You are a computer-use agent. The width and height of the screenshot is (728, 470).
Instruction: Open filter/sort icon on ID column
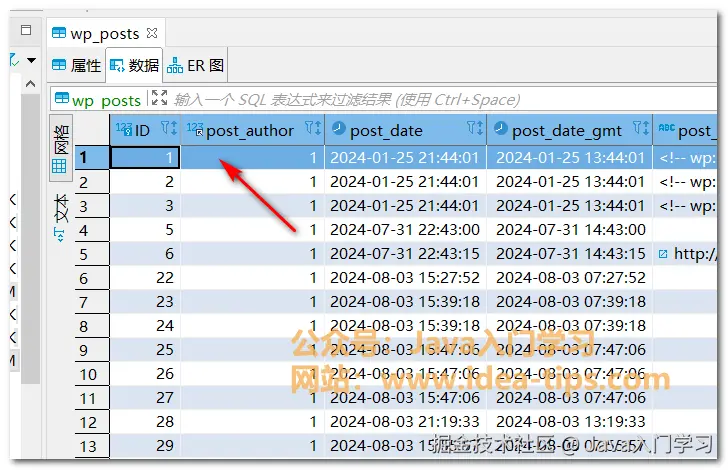pyautogui.click(x=169, y=128)
